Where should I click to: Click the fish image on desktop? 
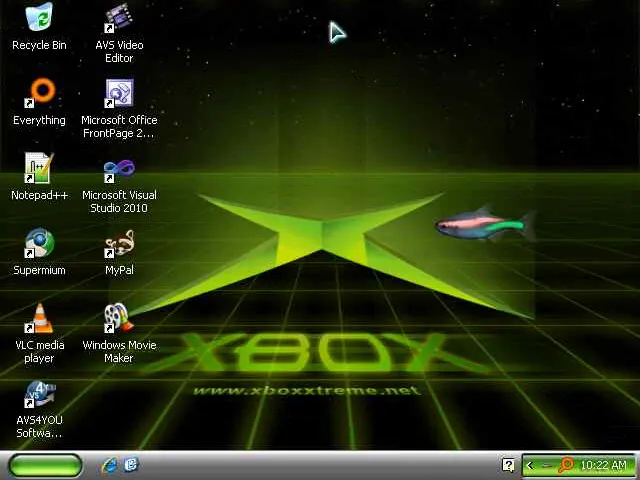486,225
